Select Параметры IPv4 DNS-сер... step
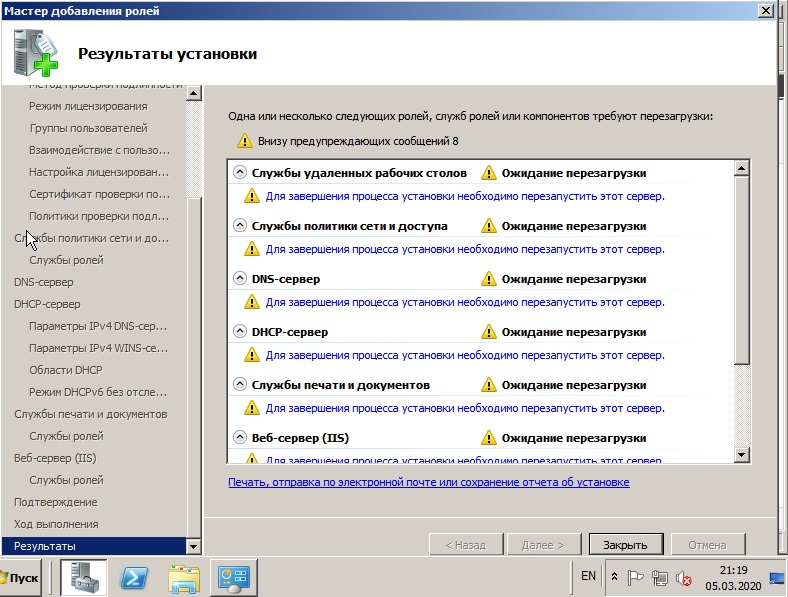This screenshot has height=597, width=788. tap(98, 326)
